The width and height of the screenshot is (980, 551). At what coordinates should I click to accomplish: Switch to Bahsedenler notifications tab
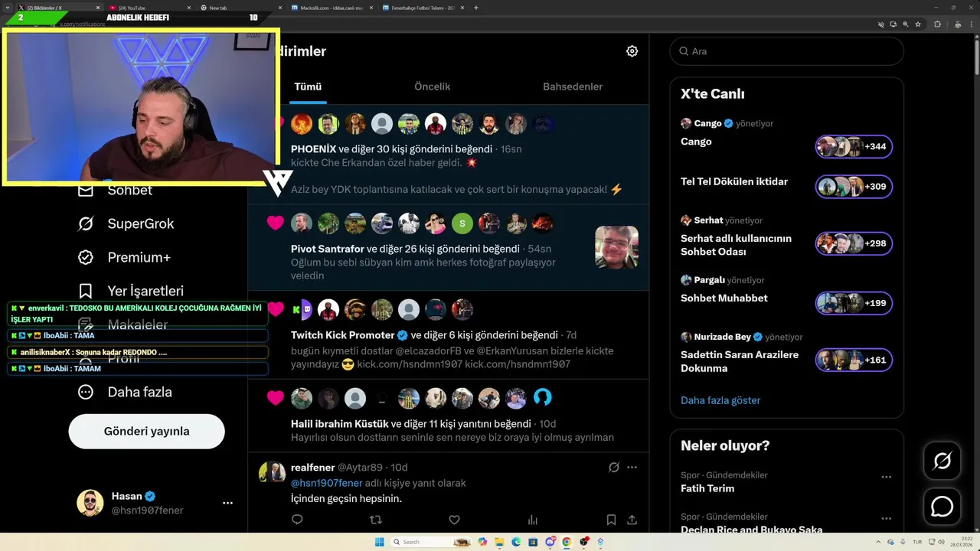pyautogui.click(x=573, y=87)
